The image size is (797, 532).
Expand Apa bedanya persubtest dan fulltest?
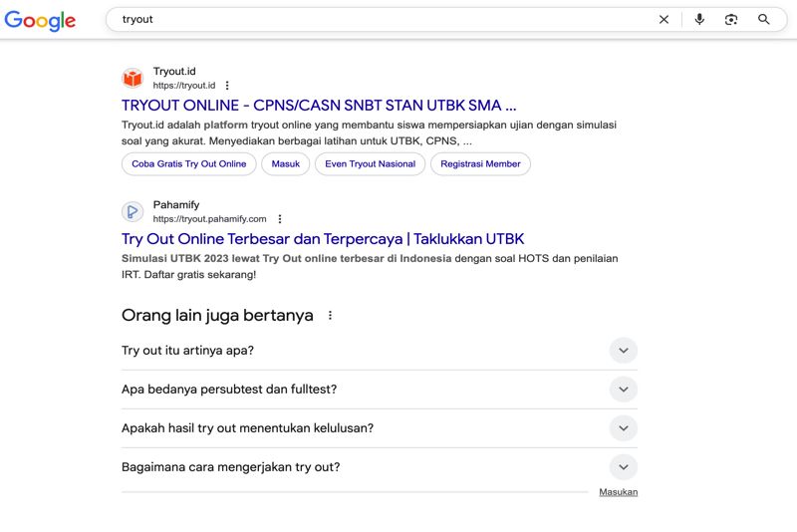(623, 390)
